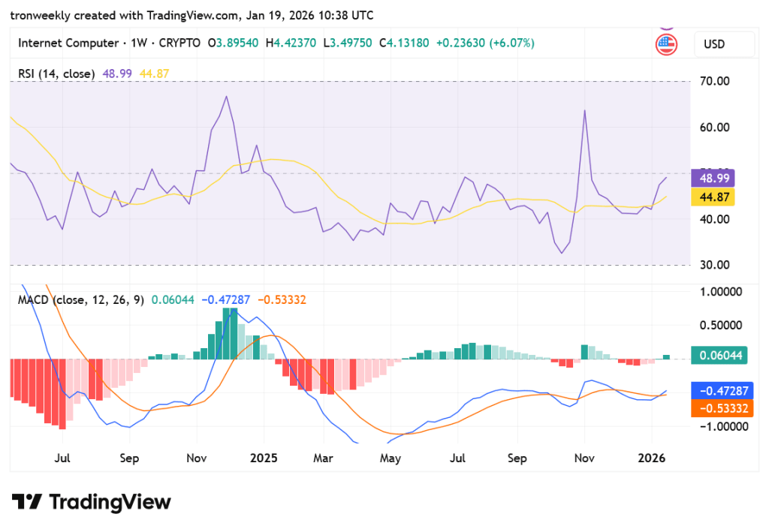
Task: Click the close price C4.13180 value
Action: pos(404,43)
